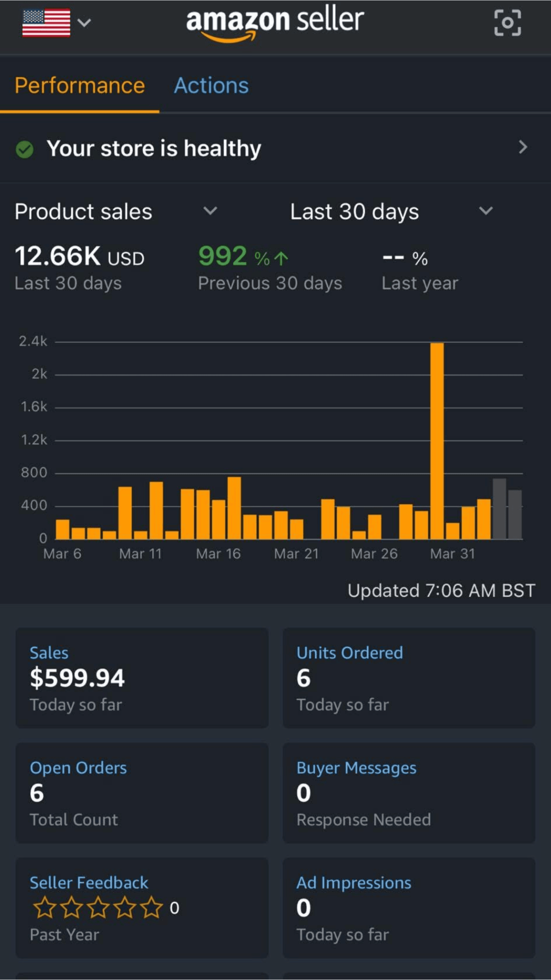Tap the US flag marketplace icon
Screen dimensions: 551x980
pyautogui.click(x=46, y=23)
